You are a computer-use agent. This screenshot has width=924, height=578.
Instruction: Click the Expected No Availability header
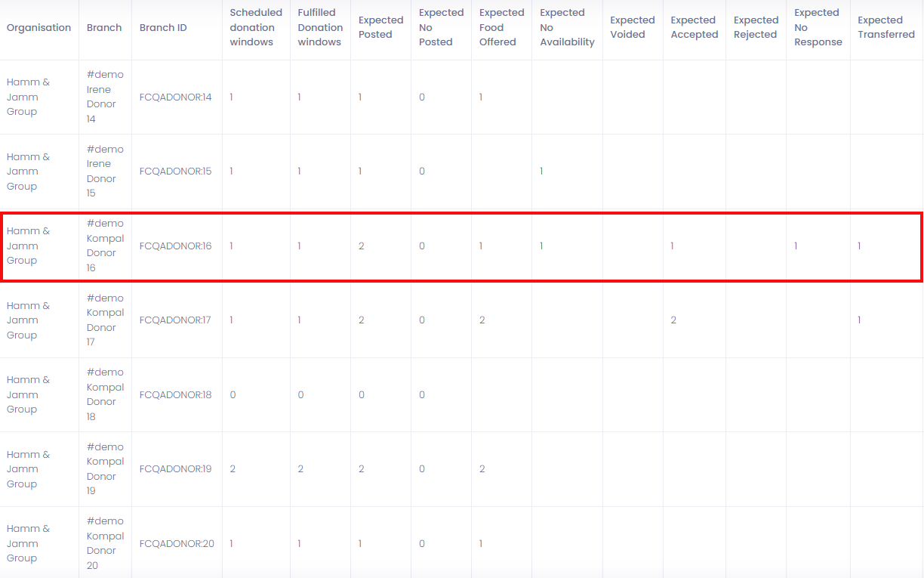coord(567,28)
